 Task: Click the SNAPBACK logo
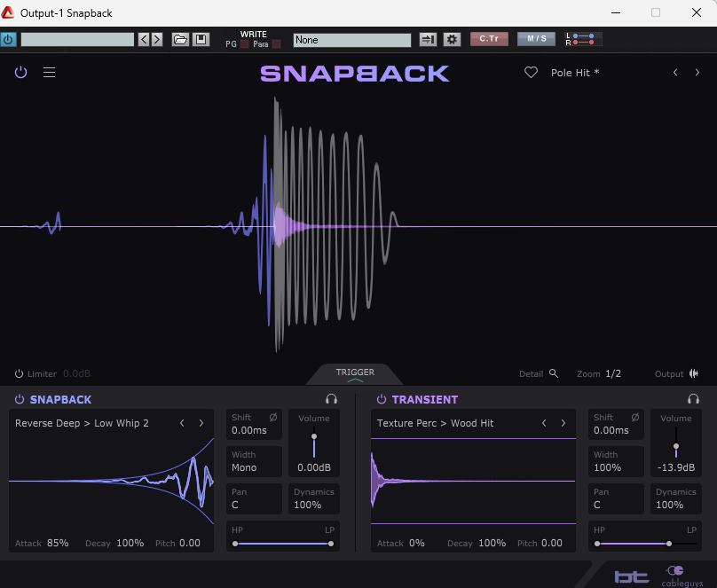point(355,74)
